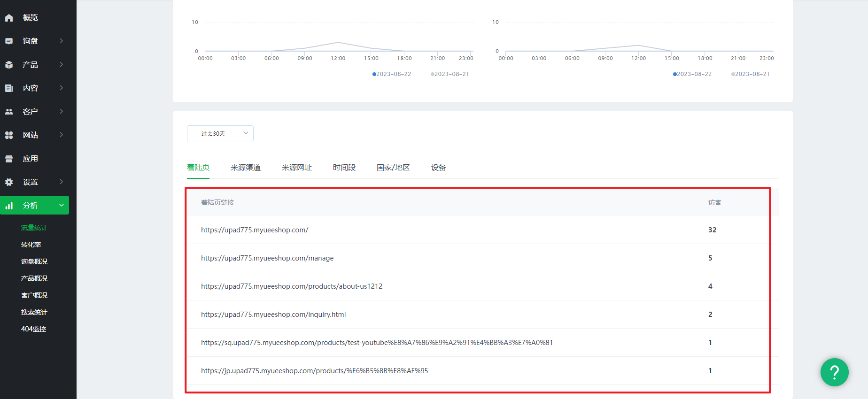The height and width of the screenshot is (399, 868).
Task: Switch to the 来源渠道 tab
Action: click(246, 168)
